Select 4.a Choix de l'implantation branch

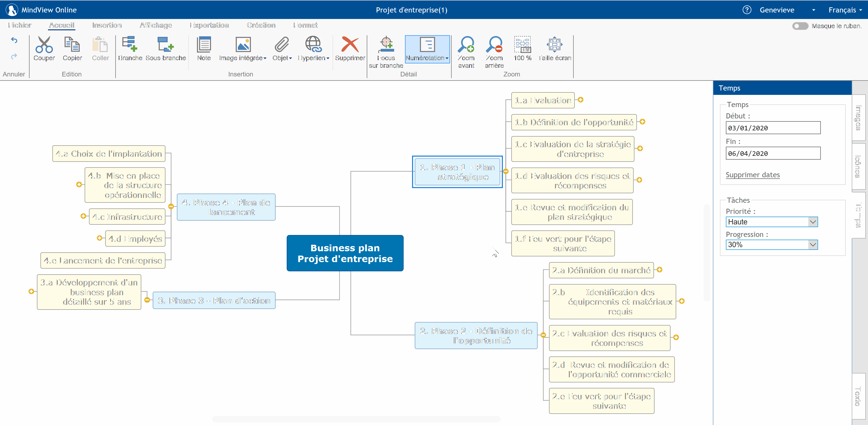click(109, 154)
